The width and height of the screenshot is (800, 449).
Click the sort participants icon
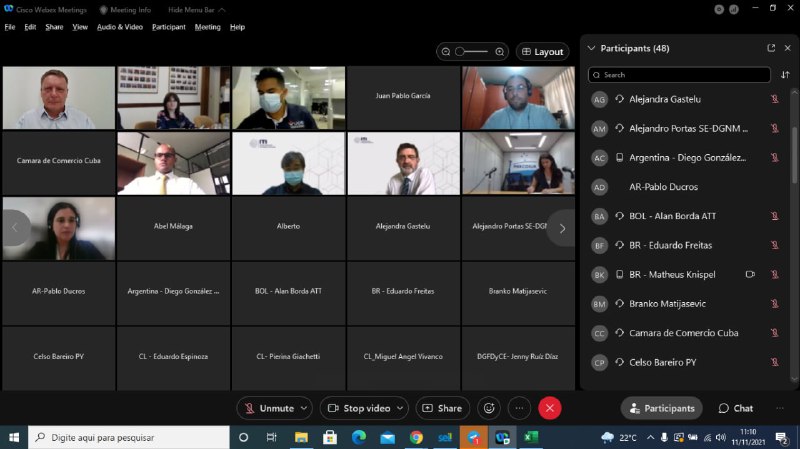pyautogui.click(x=785, y=75)
